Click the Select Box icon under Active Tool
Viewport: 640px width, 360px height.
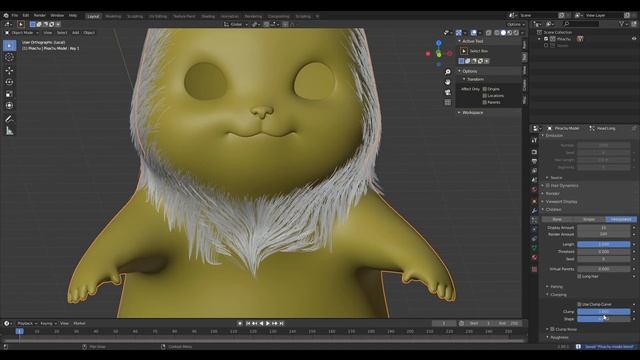tap(464, 51)
